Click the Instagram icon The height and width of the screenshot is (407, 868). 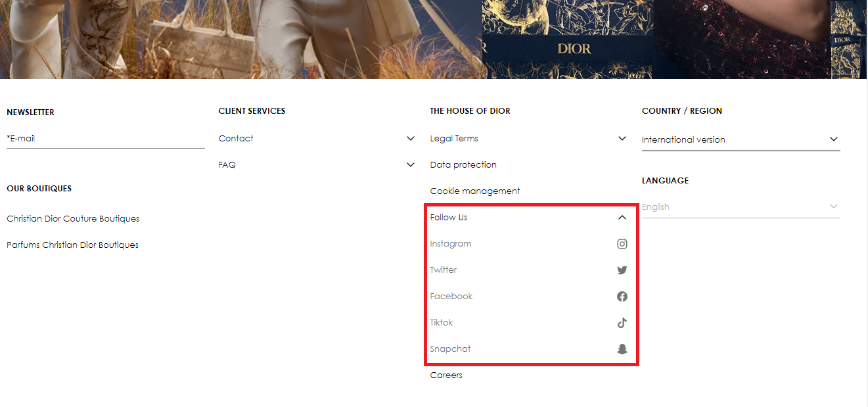622,244
